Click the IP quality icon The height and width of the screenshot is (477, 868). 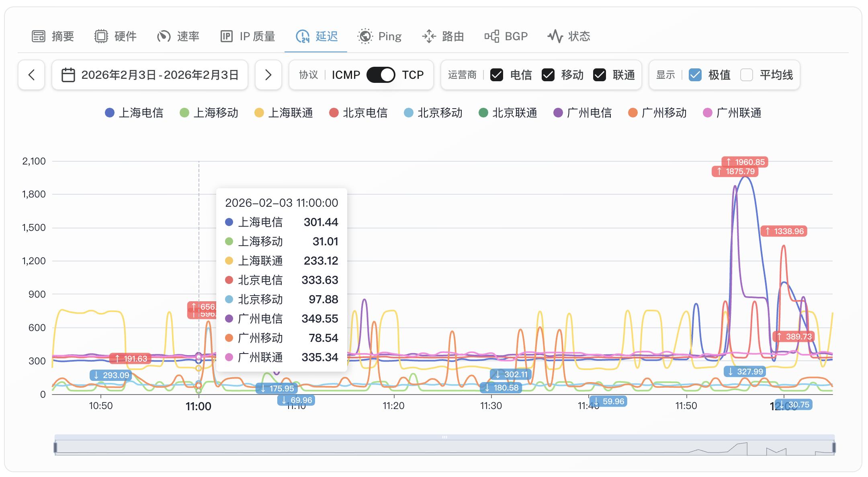(x=226, y=36)
